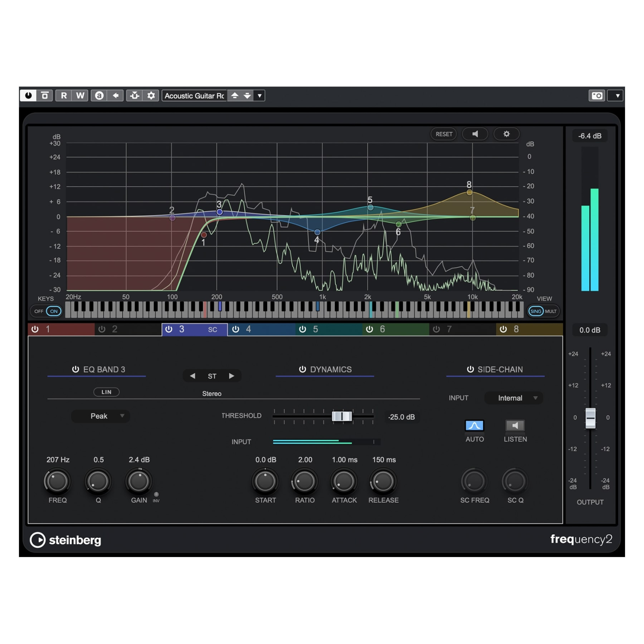Click the EQ band 5 node on graph
The height and width of the screenshot is (644, 644).
pos(370,207)
